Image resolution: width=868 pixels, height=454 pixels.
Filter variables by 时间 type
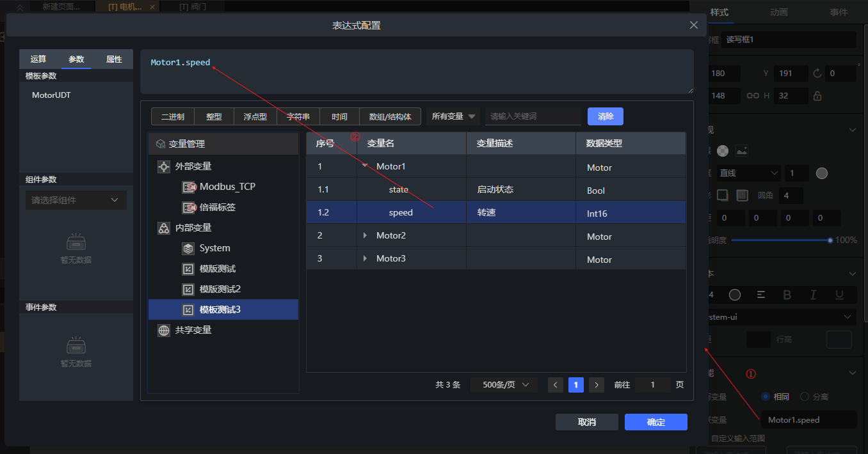[339, 116]
